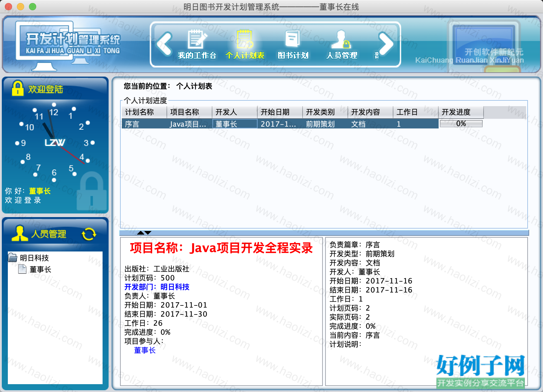Viewport: 543px width, 392px height.
Task: Click the refresh icon in 人员管理 panel
Action: 89,234
